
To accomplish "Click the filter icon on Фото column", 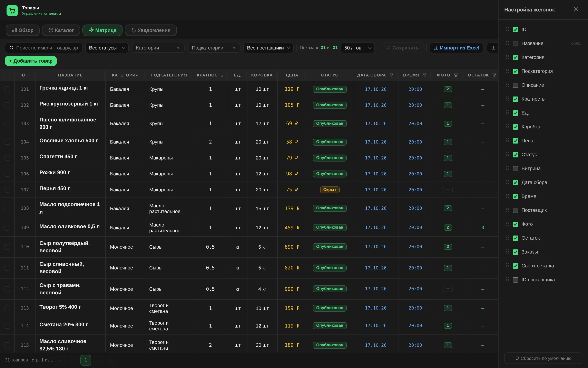I will click(456, 75).
